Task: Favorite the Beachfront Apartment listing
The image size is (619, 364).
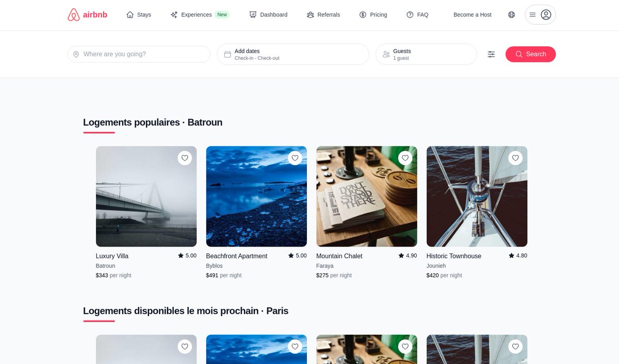Action: pyautogui.click(x=295, y=158)
